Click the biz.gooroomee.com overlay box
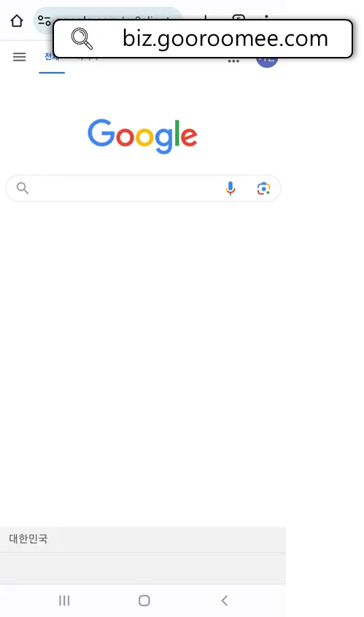 pos(203,39)
